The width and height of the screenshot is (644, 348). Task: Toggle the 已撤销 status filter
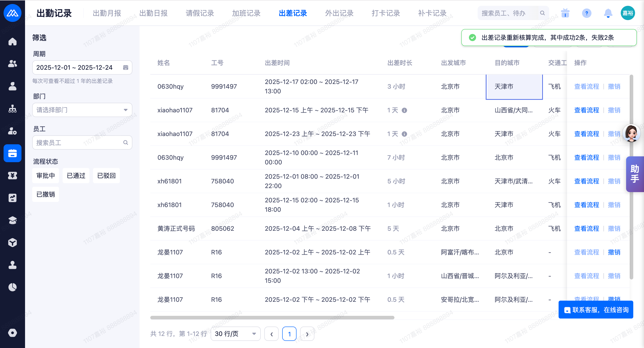pyautogui.click(x=45, y=194)
